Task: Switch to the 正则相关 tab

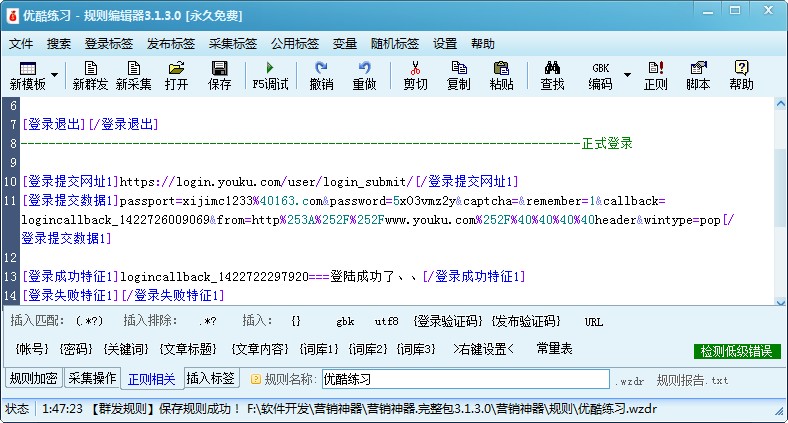Action: [x=152, y=379]
